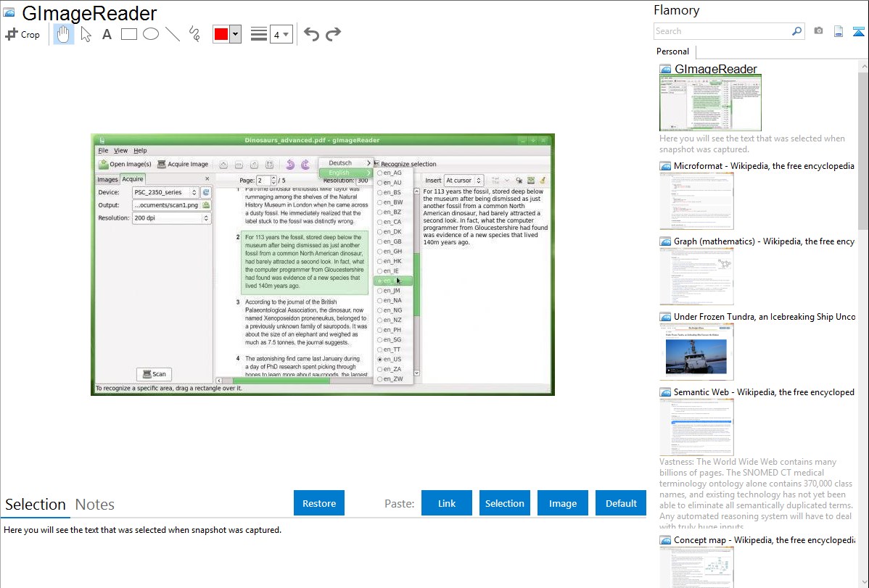The width and height of the screenshot is (869, 588).
Task: Open the Insert At cursor dropdown
Action: (x=464, y=180)
